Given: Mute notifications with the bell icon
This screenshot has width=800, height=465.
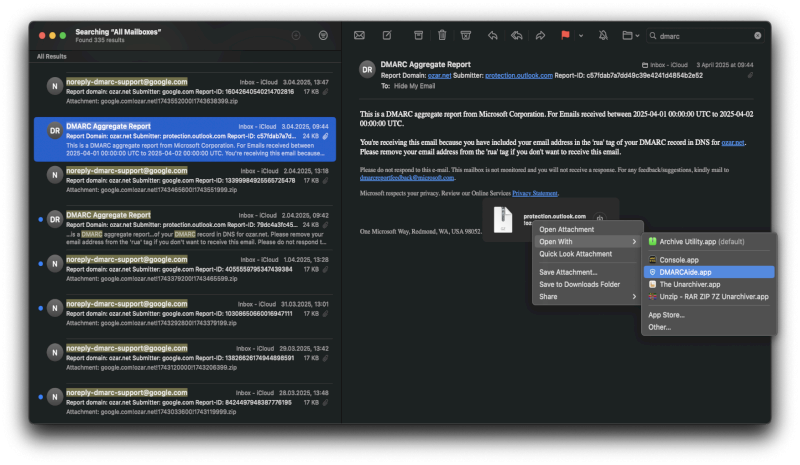Looking at the screenshot, I should coord(603,35).
